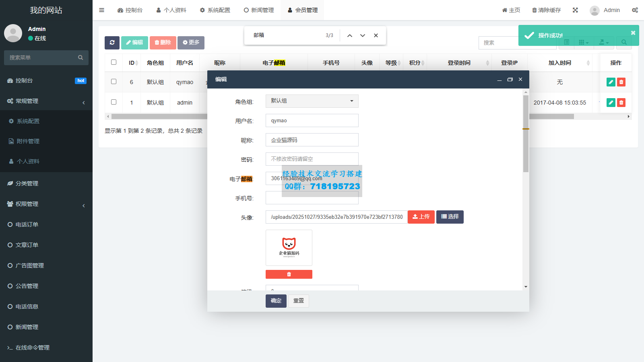Toggle the select-all checkbox in table header
Screen dimensions: 644x362
pos(114,62)
